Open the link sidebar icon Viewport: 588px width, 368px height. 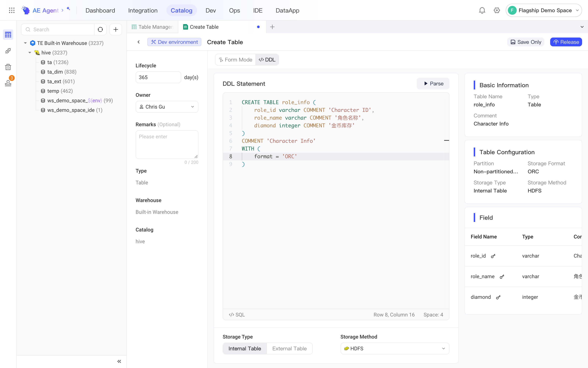(8, 51)
